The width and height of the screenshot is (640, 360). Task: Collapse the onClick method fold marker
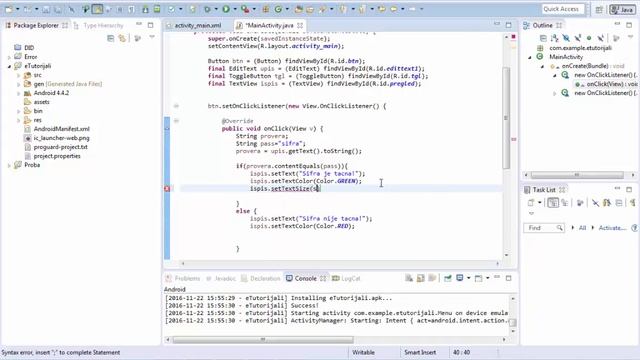(176, 121)
